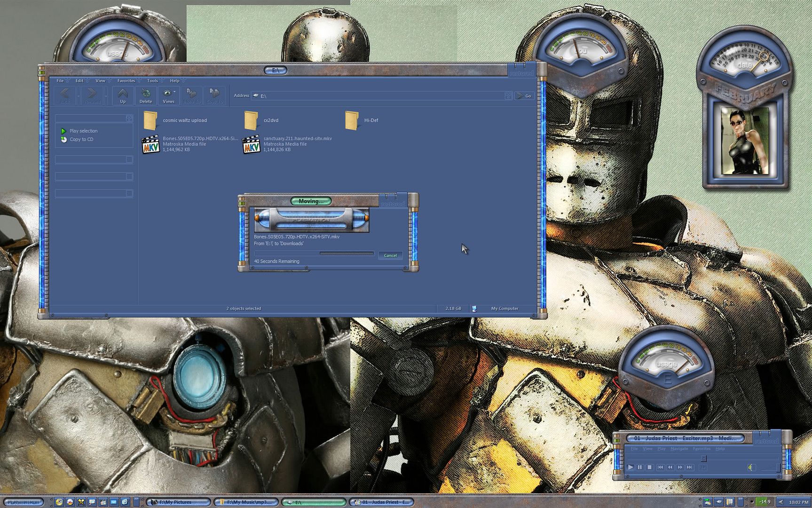This screenshot has height=508, width=812.
Task: Click the Move To toolbar icon
Action: click(x=191, y=95)
